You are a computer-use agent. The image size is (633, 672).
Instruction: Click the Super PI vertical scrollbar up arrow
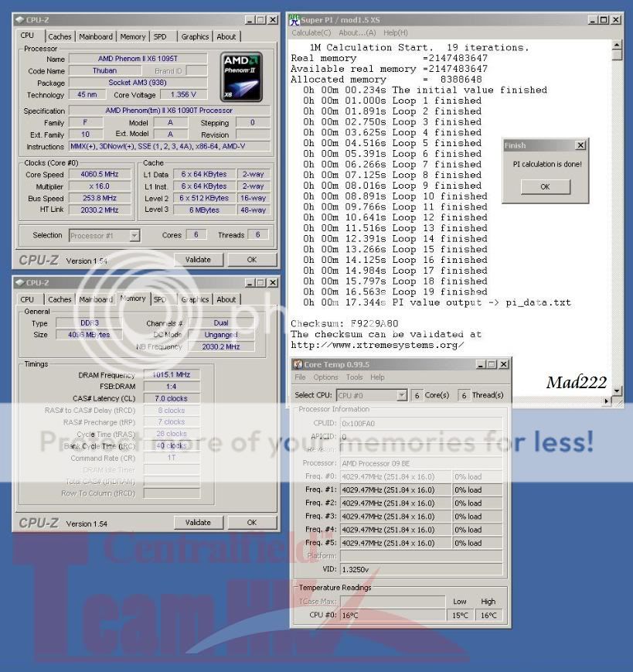click(616, 45)
